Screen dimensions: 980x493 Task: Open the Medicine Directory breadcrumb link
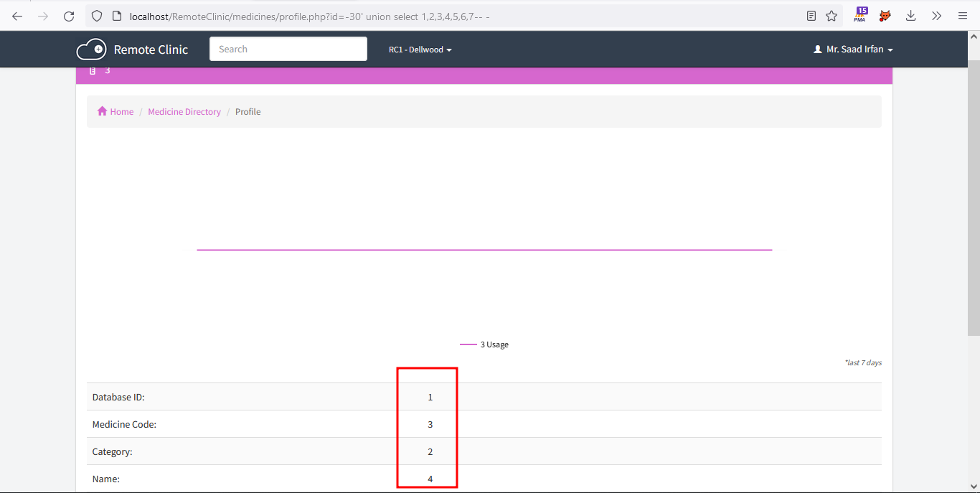[x=184, y=111]
